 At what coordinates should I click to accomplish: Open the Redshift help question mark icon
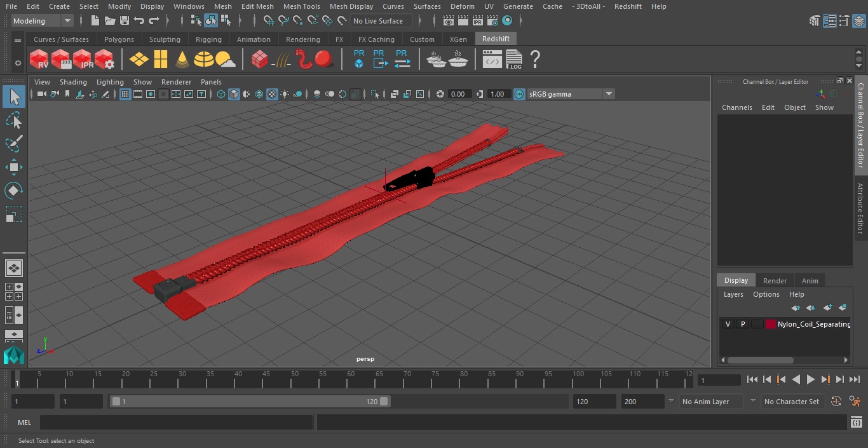coord(535,59)
